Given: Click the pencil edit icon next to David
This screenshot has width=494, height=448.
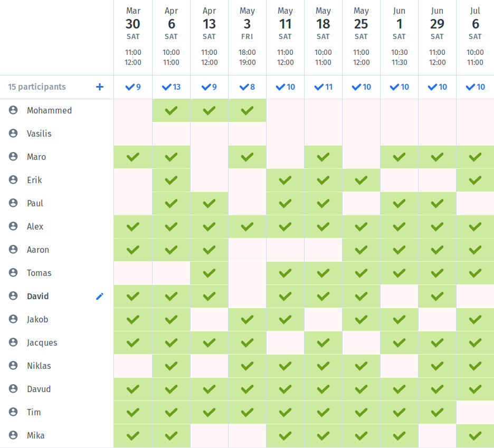Looking at the screenshot, I should [99, 297].
